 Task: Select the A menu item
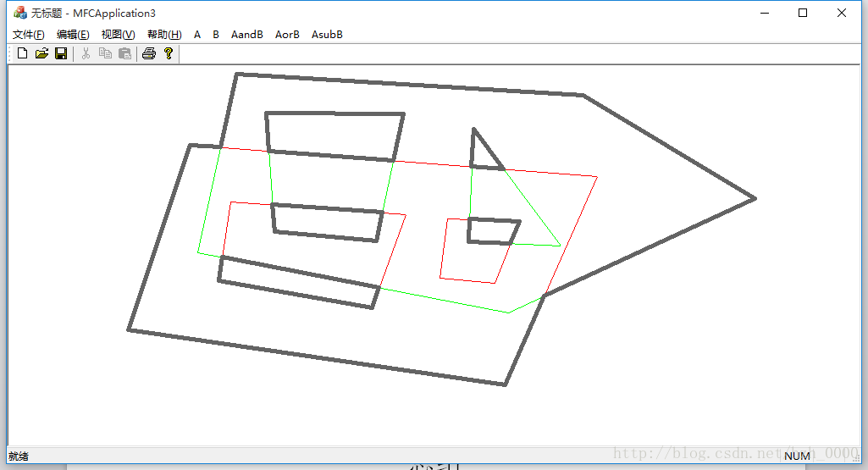coord(197,35)
